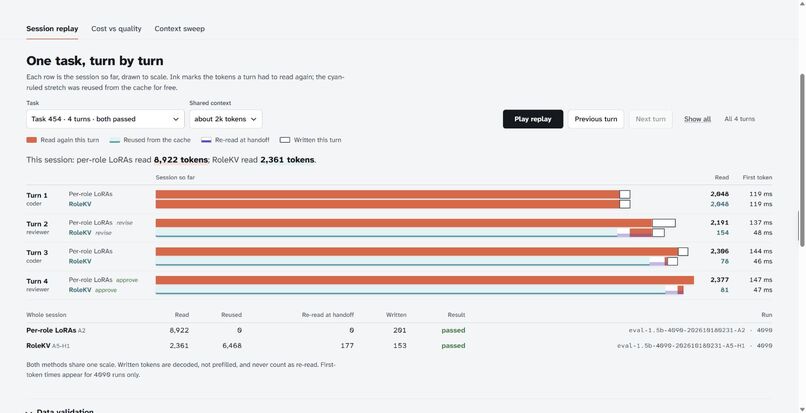Click the All 4 turns label

[x=739, y=119]
